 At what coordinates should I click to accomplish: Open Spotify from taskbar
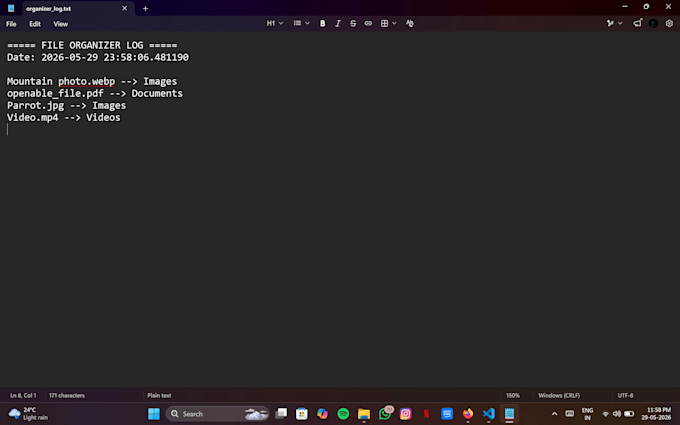click(343, 414)
